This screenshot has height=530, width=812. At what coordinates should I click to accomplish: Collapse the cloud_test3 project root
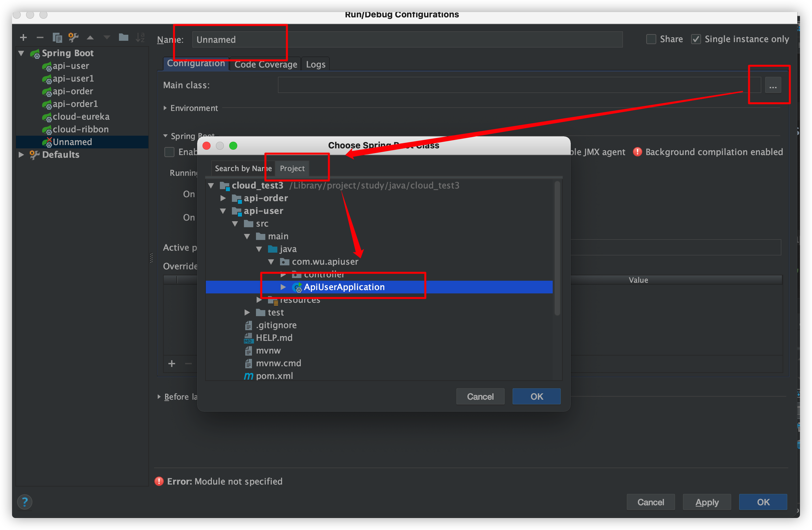(x=211, y=186)
